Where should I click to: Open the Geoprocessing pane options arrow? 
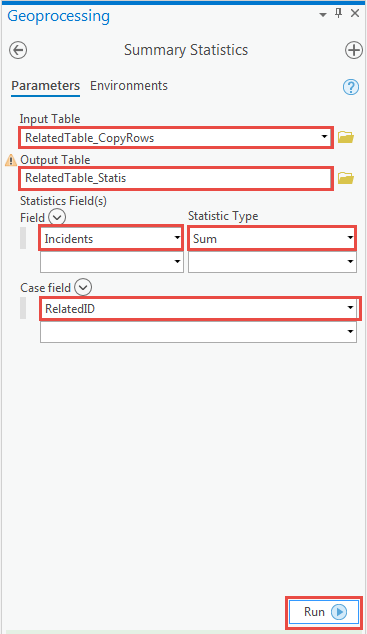323,15
